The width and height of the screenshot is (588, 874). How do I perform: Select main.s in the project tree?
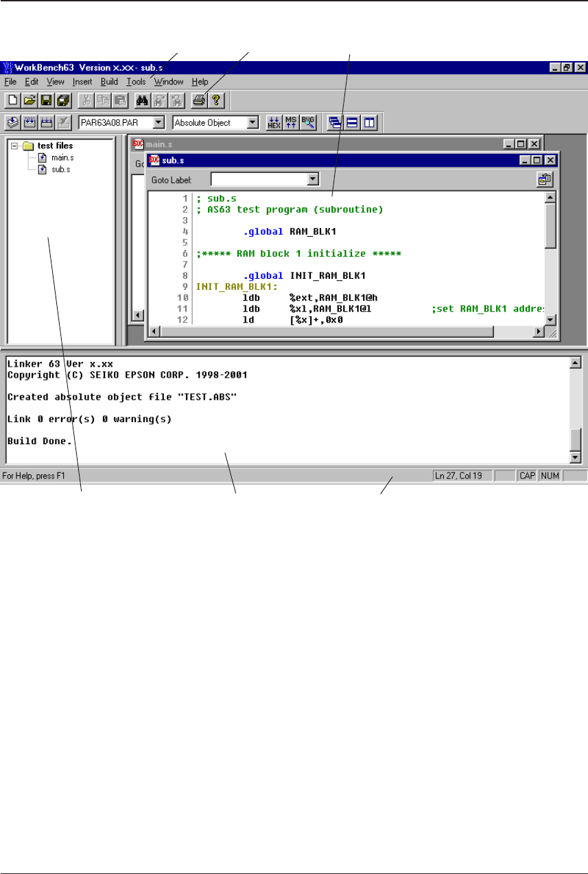62,157
